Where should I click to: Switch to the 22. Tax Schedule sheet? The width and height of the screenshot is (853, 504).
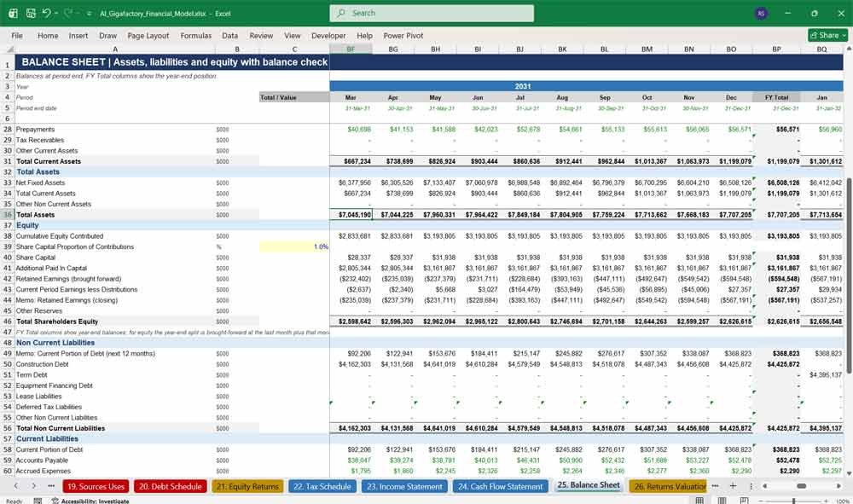[x=322, y=486]
